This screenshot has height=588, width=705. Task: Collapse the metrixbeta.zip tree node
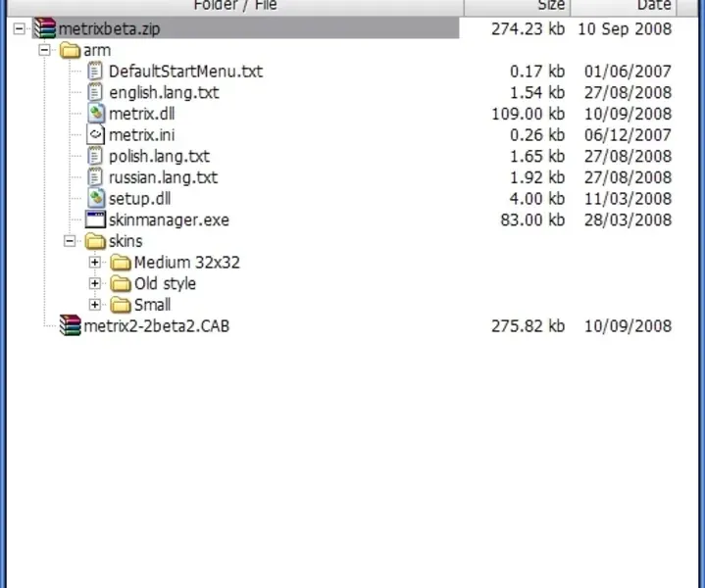coord(20,28)
